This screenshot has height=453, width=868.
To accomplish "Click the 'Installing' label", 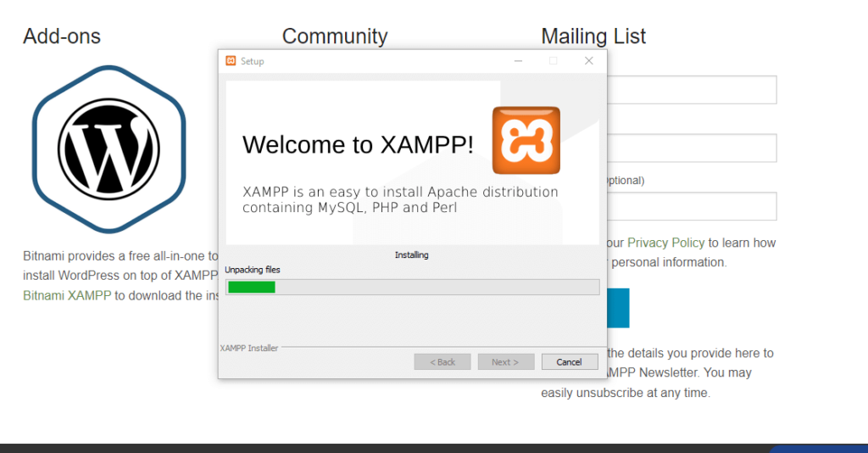I will pos(411,254).
